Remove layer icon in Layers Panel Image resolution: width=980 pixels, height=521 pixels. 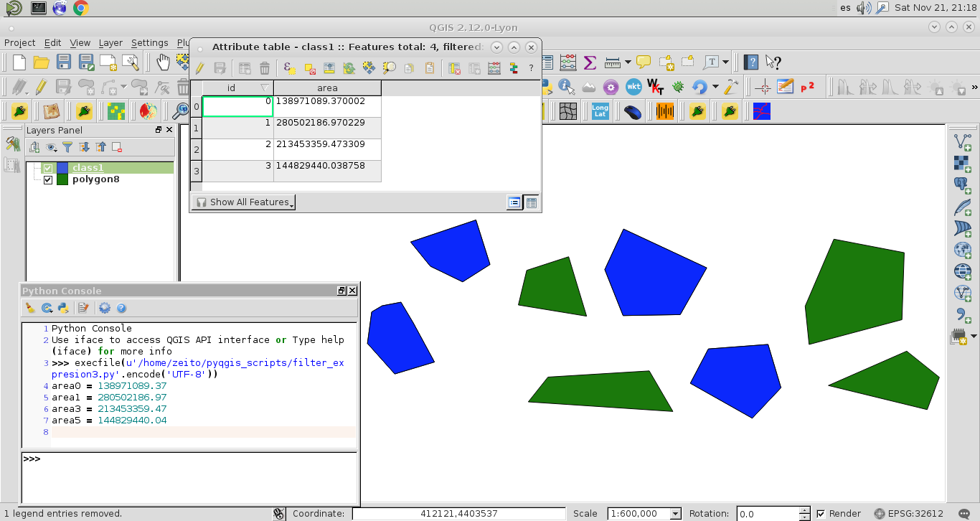tap(116, 147)
